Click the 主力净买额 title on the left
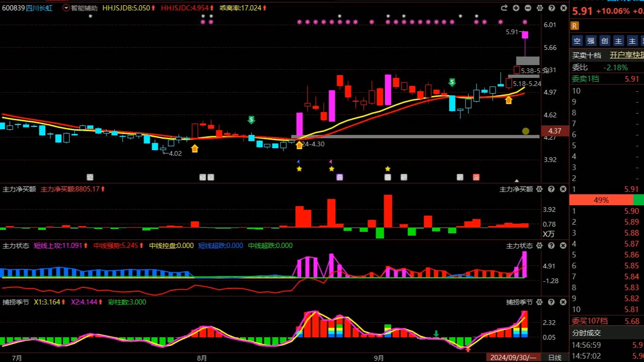Viewport: 644px width, 362px height. (x=20, y=189)
